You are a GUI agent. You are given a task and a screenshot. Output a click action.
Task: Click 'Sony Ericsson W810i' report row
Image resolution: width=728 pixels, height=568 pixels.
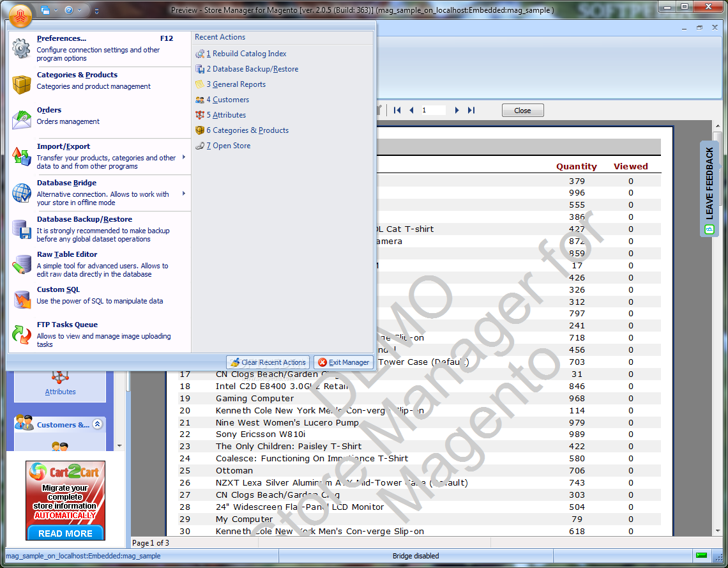click(x=420, y=434)
